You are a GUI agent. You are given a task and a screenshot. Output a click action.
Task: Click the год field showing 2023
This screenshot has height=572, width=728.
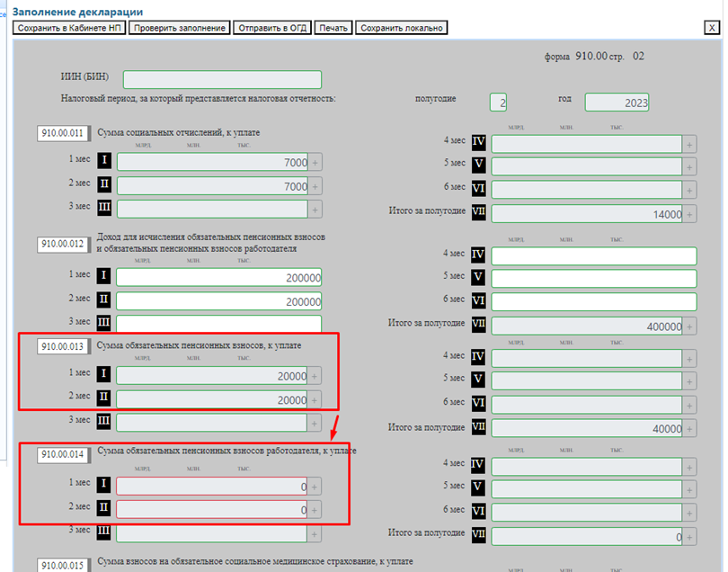point(617,103)
